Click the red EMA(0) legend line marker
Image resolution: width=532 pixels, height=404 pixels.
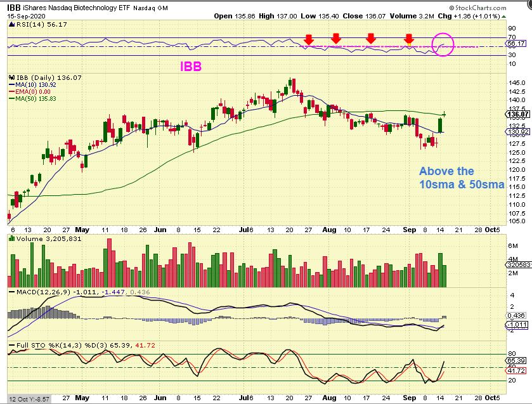tap(12, 92)
